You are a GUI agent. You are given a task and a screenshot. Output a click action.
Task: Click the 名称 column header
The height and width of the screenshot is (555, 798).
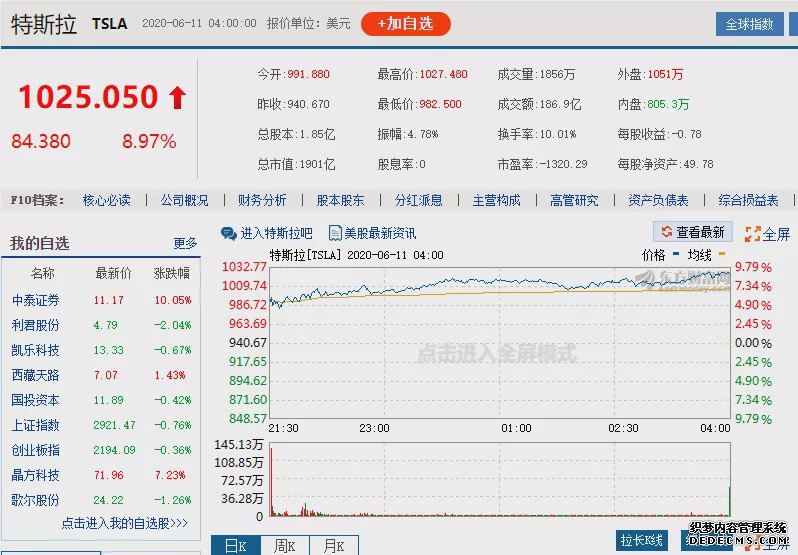[x=42, y=274]
